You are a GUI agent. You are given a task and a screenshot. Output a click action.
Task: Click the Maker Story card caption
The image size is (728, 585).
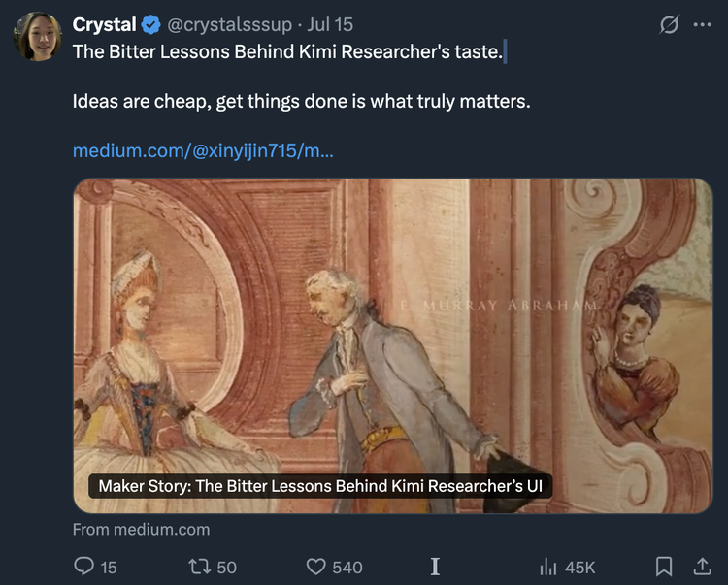pos(320,485)
